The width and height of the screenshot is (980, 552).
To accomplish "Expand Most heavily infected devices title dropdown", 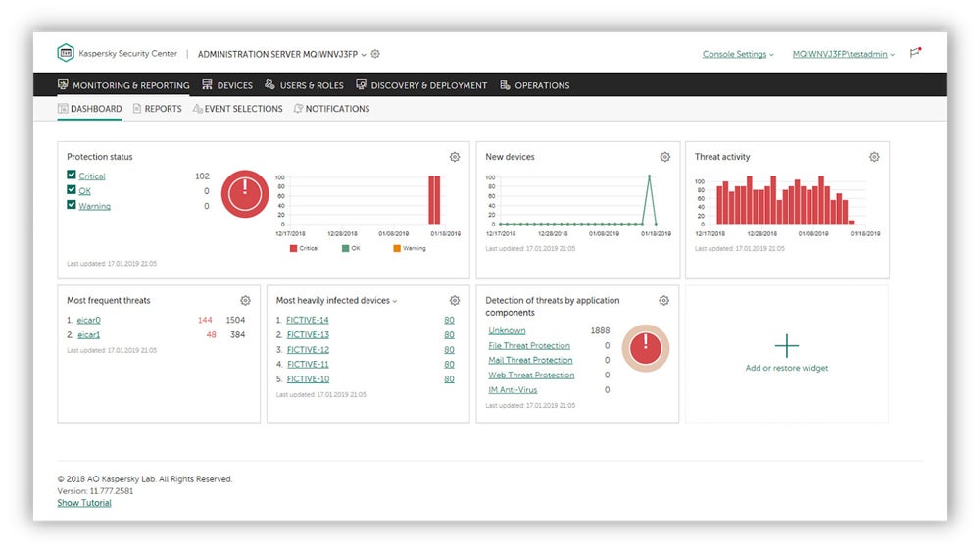I will (x=395, y=301).
